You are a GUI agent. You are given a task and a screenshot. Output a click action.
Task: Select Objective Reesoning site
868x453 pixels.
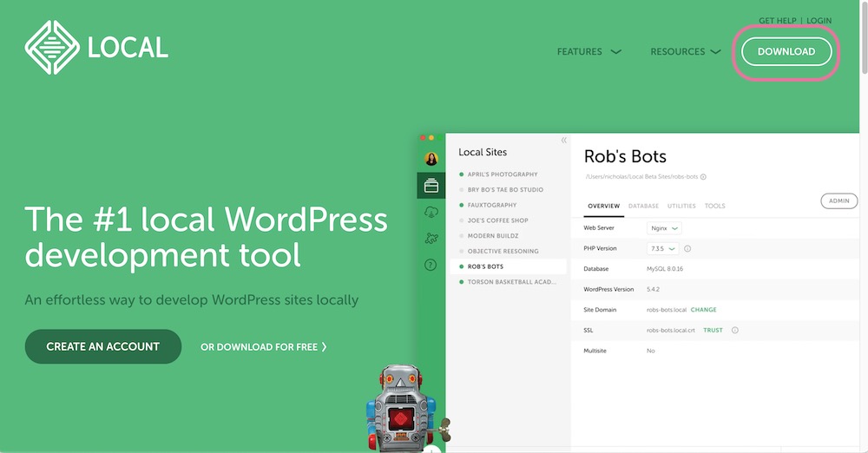(503, 252)
